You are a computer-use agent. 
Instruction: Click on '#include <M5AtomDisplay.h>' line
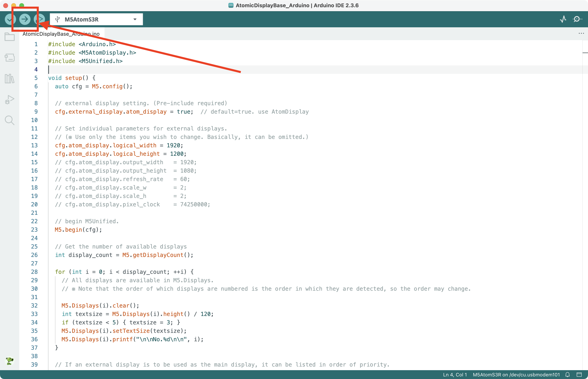[92, 53]
